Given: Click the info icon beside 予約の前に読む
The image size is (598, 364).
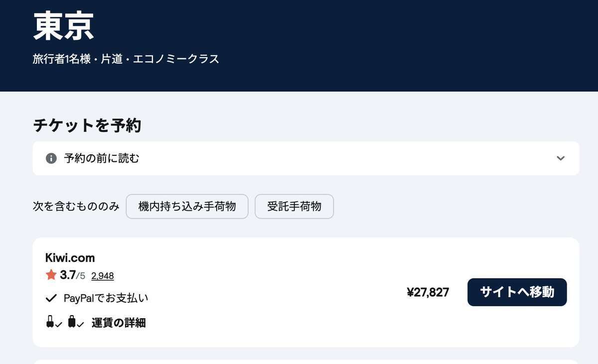Looking at the screenshot, I should pos(51,158).
